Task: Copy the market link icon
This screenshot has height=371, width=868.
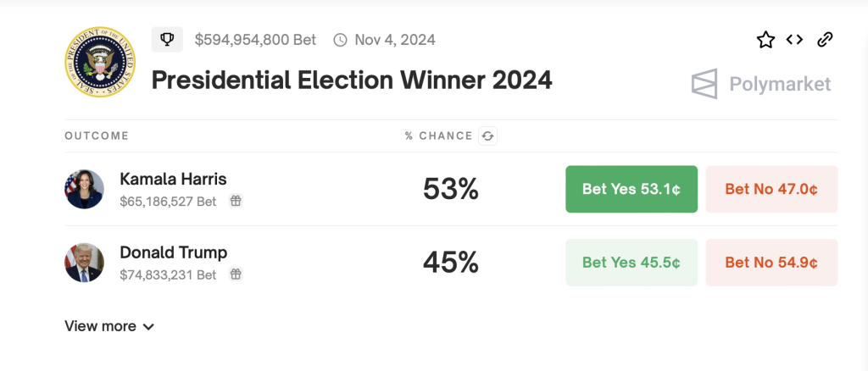Action: 825,40
